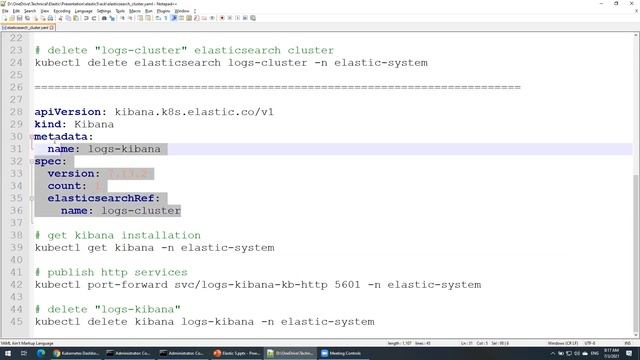The image size is (640, 360).
Task: Undo the last edit via toolbar icon
Action: [86, 18]
